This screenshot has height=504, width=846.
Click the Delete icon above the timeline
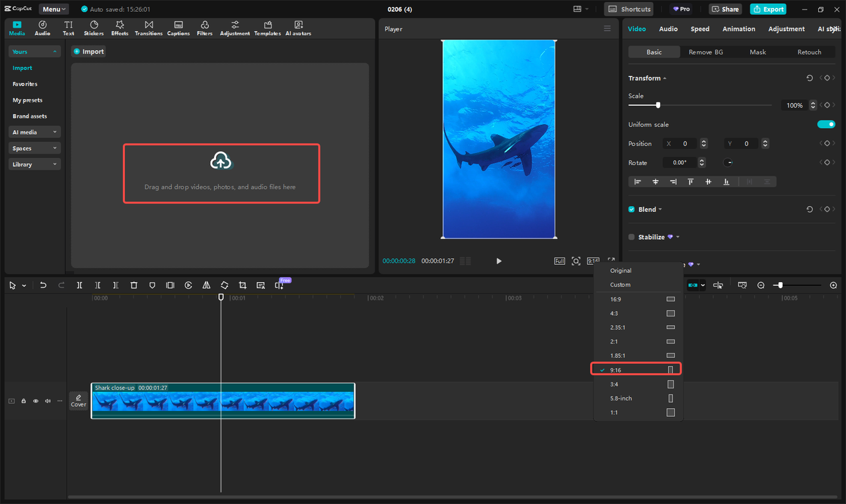134,285
